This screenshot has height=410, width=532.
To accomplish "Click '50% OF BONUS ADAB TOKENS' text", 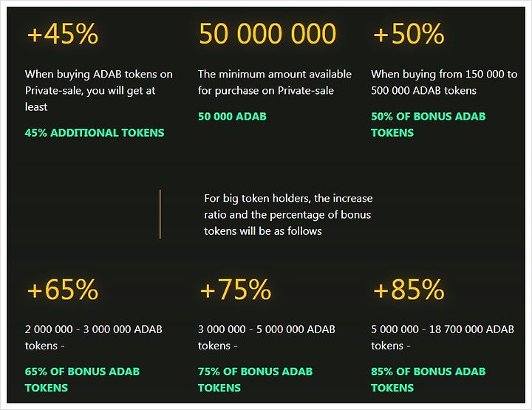I will click(428, 124).
